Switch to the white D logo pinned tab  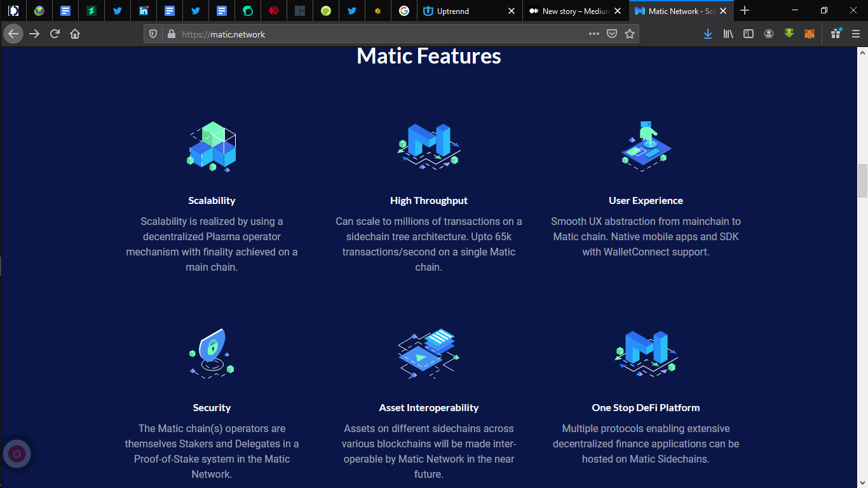[13, 11]
